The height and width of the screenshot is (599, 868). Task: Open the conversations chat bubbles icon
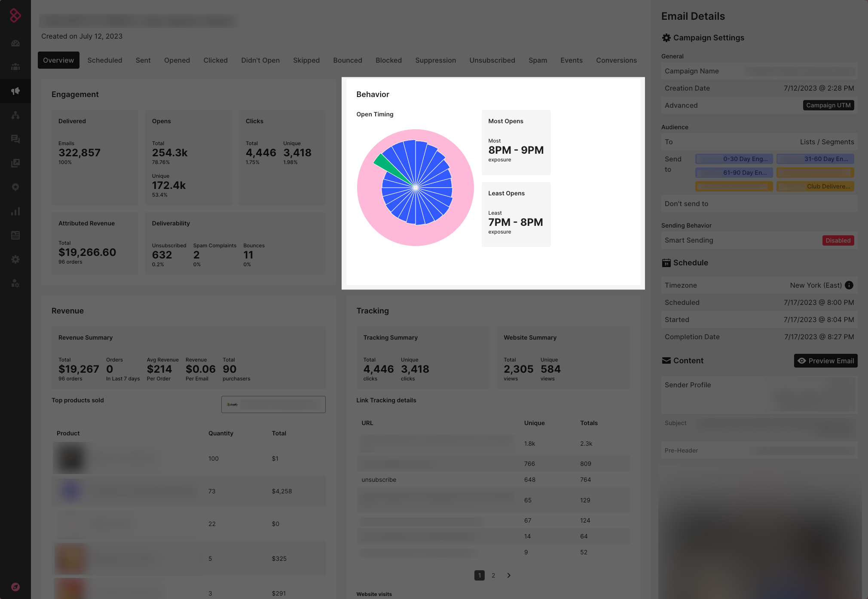[x=15, y=139]
